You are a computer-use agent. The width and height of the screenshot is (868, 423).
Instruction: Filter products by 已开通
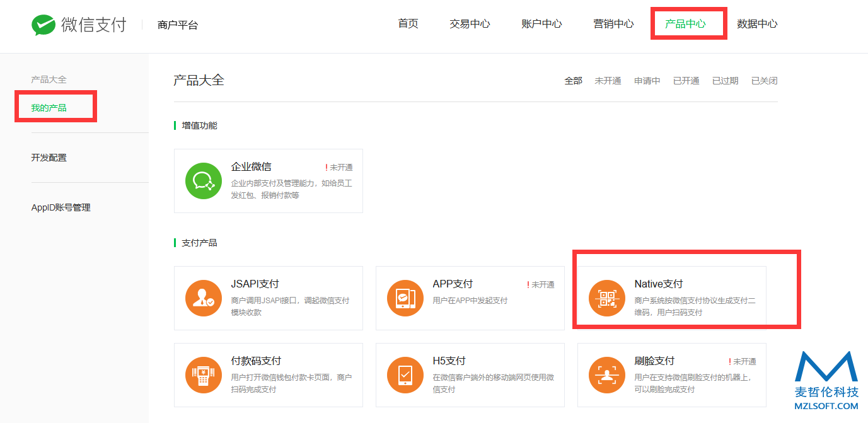click(x=686, y=81)
